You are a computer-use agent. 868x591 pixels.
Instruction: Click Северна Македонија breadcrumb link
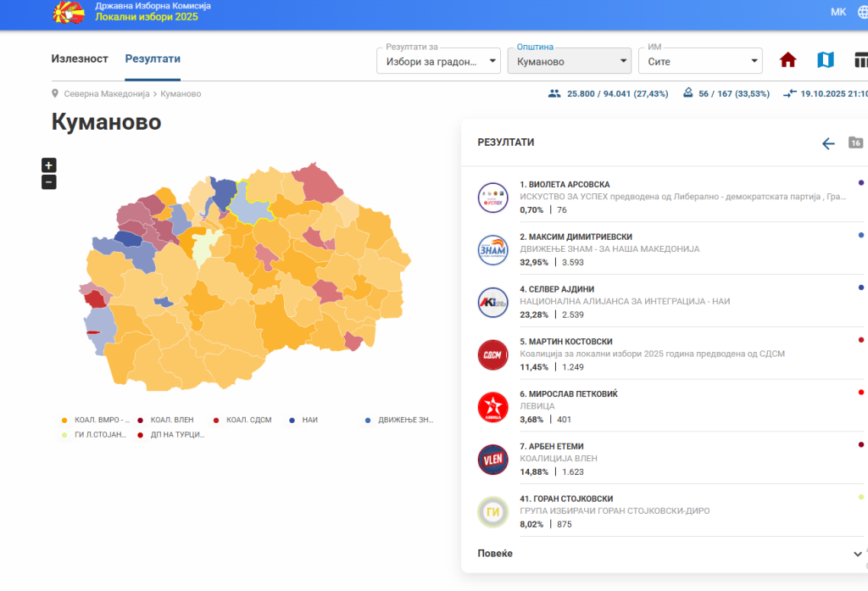click(107, 93)
